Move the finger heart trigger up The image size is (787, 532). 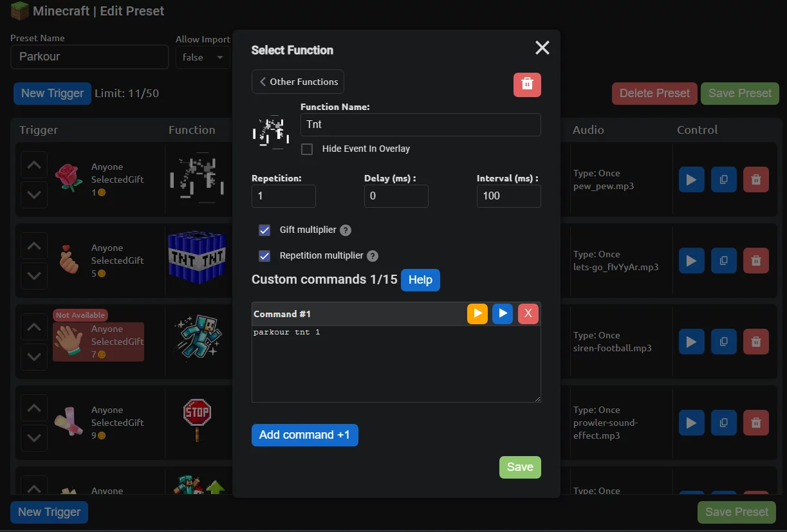34,246
